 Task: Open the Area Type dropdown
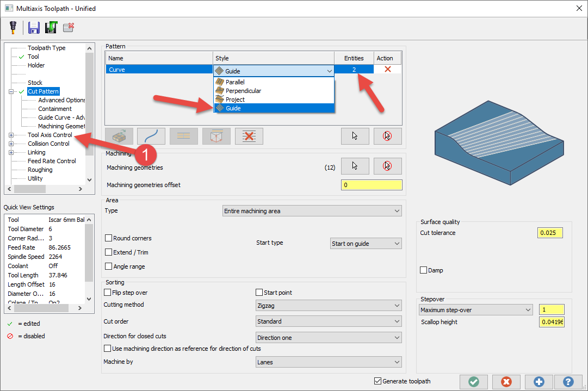tap(312, 211)
